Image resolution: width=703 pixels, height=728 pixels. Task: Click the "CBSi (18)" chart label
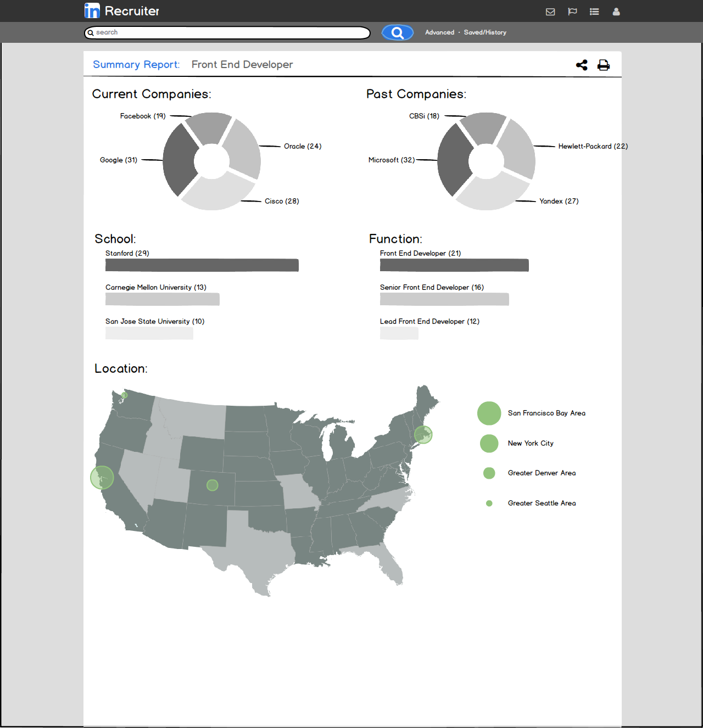(x=424, y=116)
